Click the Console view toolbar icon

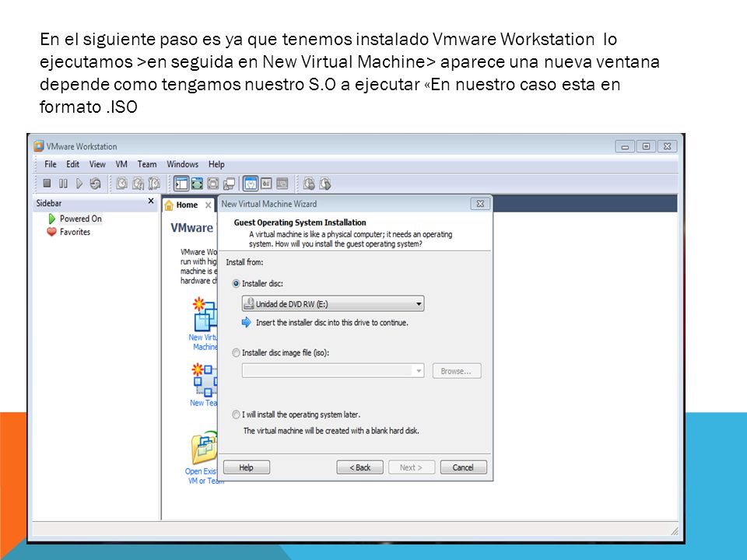pos(282,184)
